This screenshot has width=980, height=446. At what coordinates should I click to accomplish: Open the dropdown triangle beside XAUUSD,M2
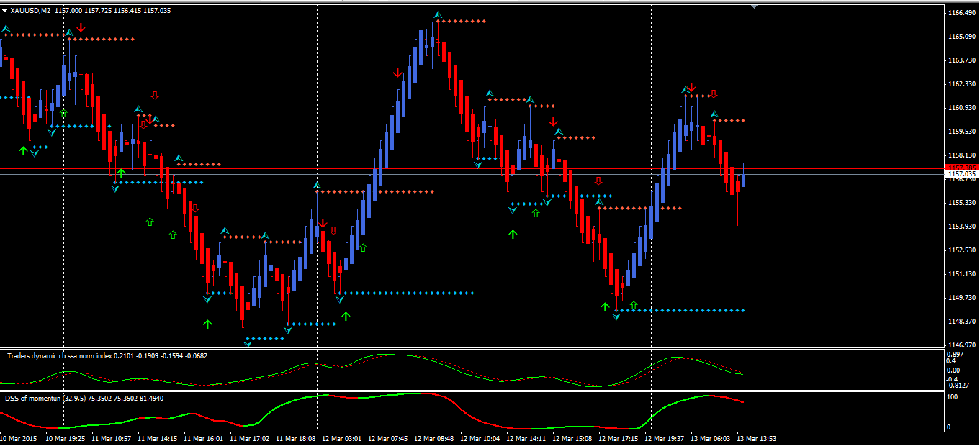[x=5, y=10]
